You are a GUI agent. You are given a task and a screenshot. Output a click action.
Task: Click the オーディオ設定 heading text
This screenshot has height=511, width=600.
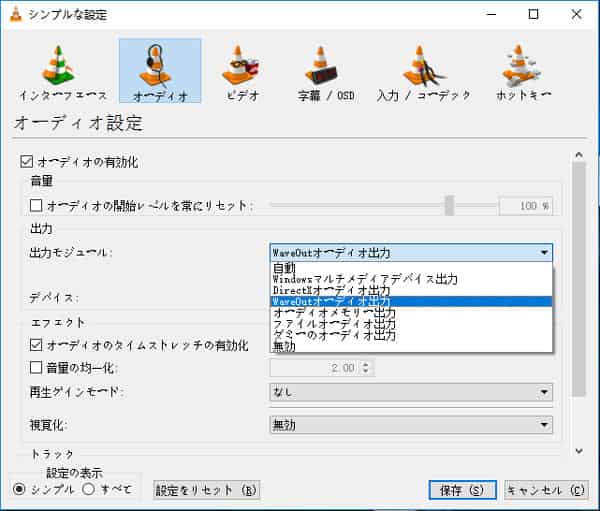click(78, 123)
